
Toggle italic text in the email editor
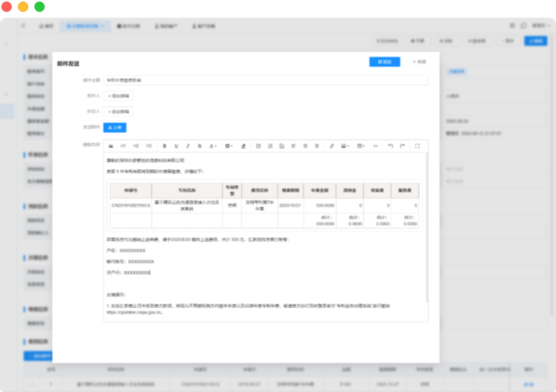[188, 146]
